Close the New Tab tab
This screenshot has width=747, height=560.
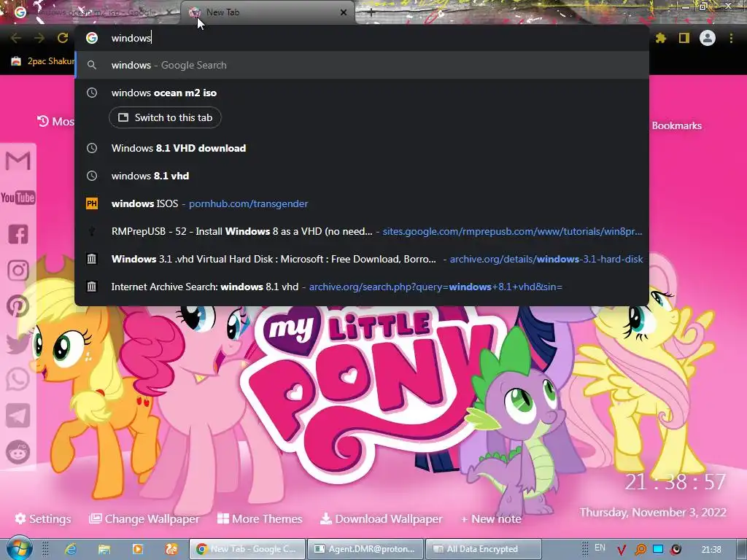point(344,12)
